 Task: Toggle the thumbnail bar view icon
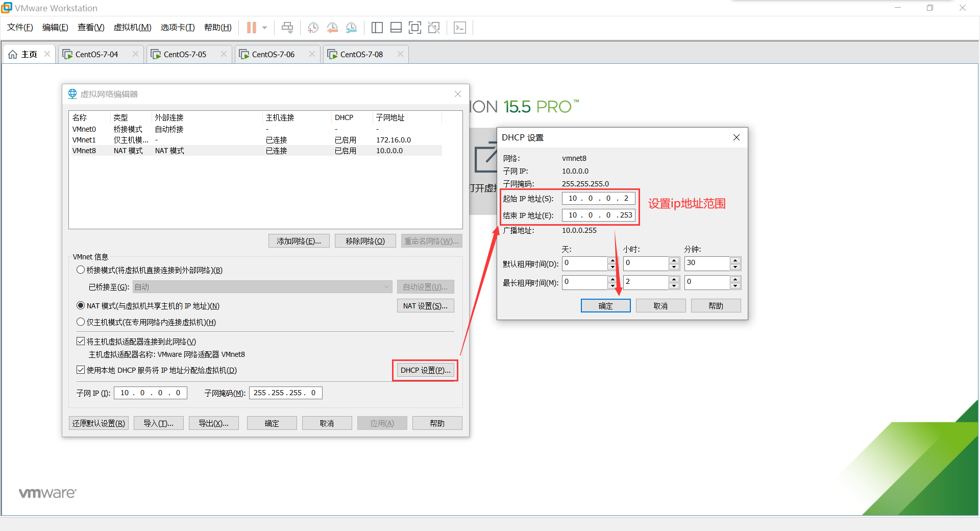396,28
